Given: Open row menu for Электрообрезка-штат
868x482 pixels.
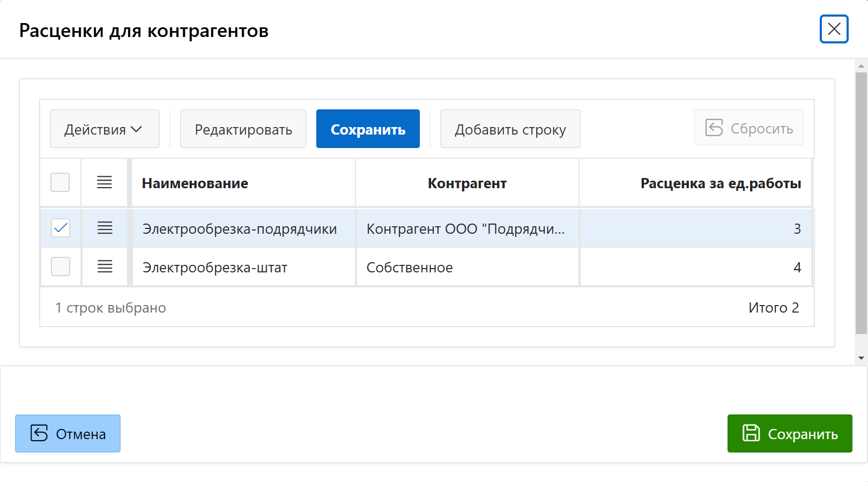Looking at the screenshot, I should (x=105, y=266).
